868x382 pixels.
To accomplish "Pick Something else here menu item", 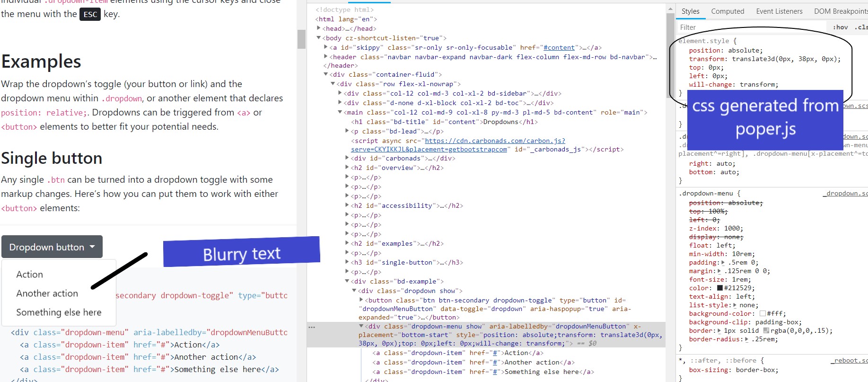I will [59, 312].
